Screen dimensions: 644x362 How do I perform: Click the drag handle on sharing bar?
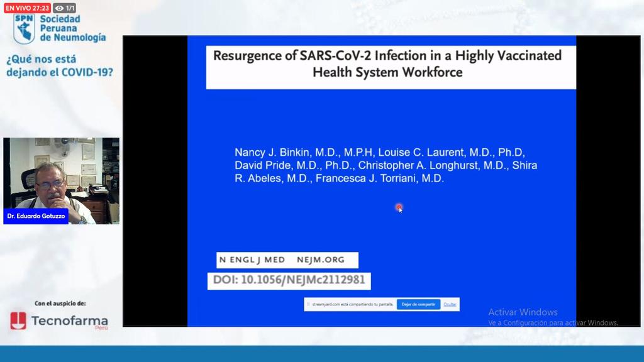click(x=308, y=304)
